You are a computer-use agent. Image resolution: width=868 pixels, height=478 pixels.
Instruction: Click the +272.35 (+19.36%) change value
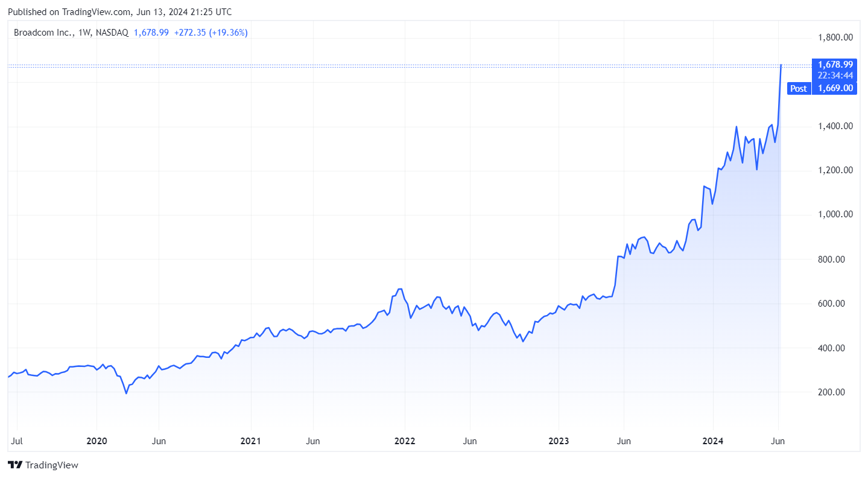point(211,33)
